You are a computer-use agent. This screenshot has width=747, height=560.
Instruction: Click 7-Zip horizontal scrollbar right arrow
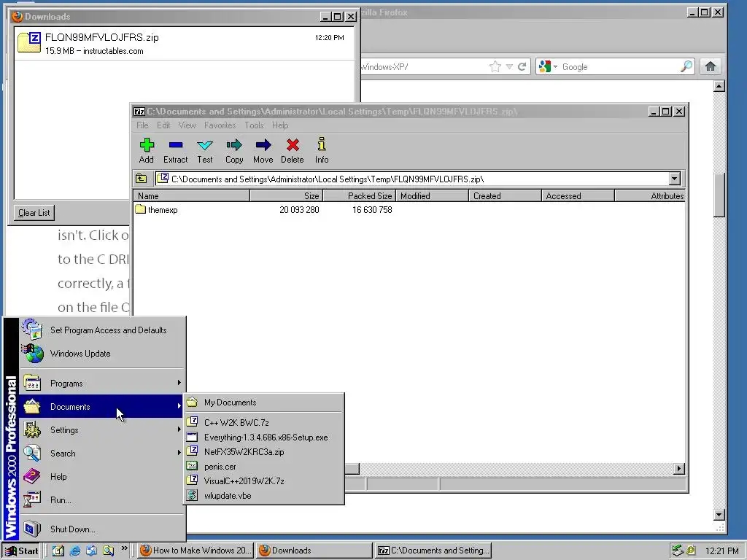tap(679, 469)
